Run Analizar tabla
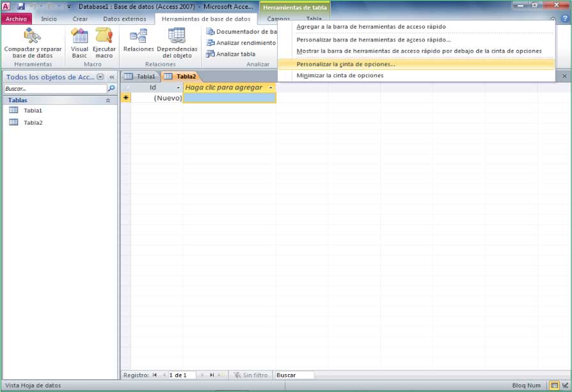Image resolution: width=572 pixels, height=392 pixels. point(230,54)
